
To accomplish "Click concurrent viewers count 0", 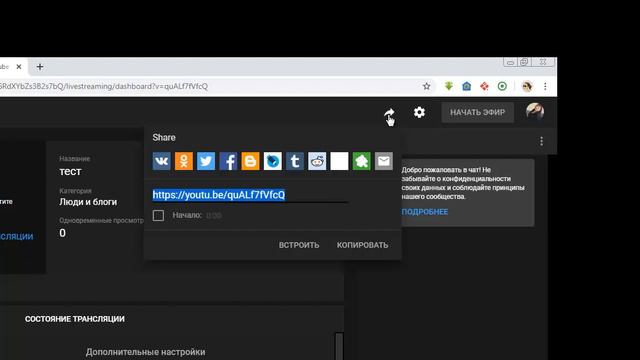I will point(62,233).
